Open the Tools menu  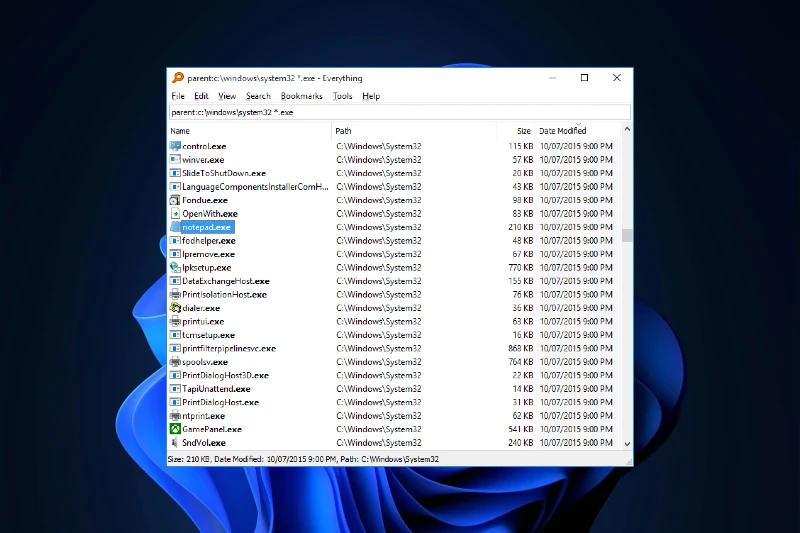click(x=342, y=96)
